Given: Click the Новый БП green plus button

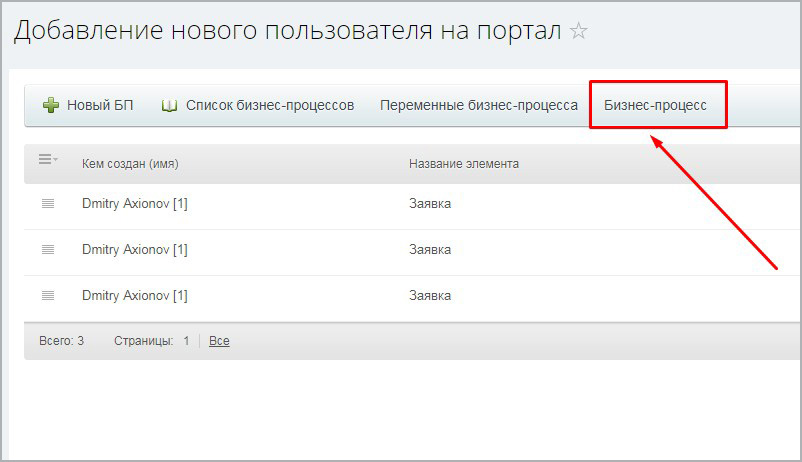Looking at the screenshot, I should click(88, 105).
